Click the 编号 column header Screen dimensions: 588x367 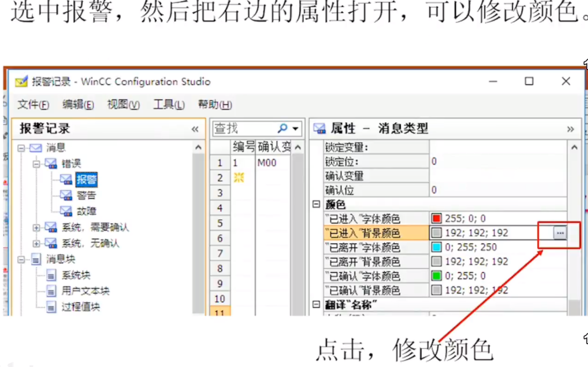[243, 147]
